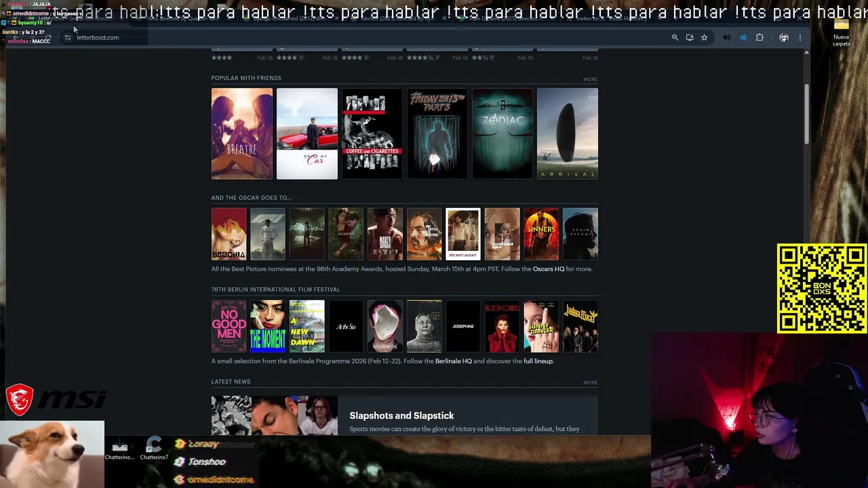Open the At the Sea poster
Image resolution: width=868 pixels, height=488 pixels.
pyautogui.click(x=346, y=326)
